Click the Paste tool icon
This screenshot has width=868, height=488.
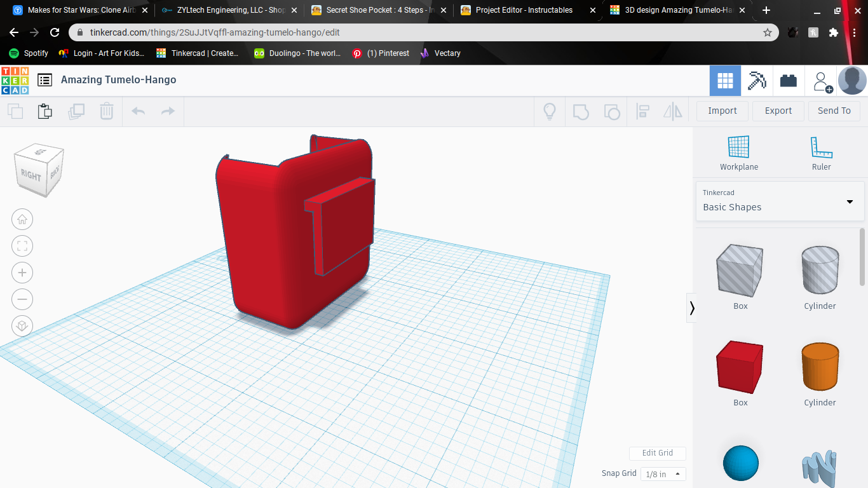(x=44, y=111)
